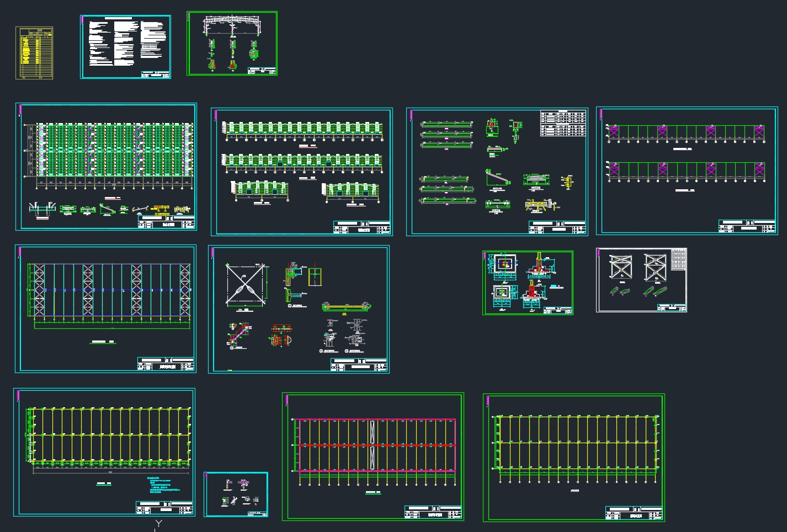The height and width of the screenshot is (532, 787).
Task: Click the title block of the roof purlin layout sheet
Action: pos(166,222)
